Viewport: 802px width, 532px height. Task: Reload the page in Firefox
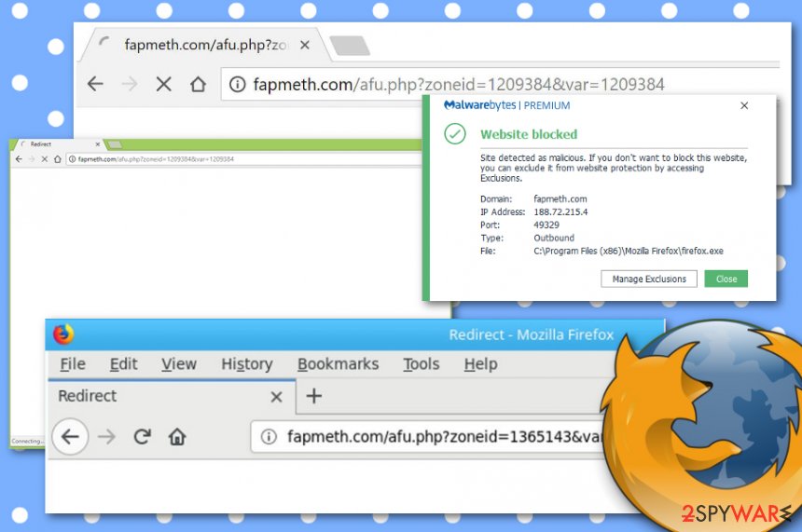click(x=142, y=437)
